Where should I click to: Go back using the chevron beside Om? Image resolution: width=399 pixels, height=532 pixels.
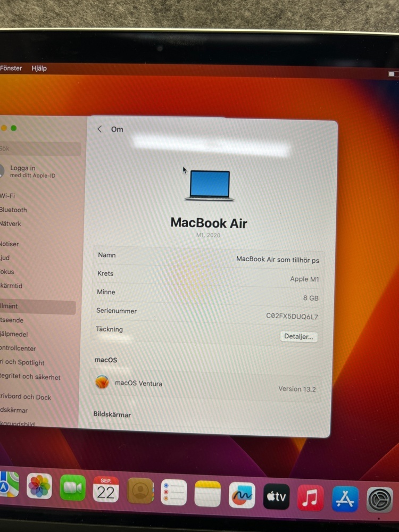tap(99, 129)
